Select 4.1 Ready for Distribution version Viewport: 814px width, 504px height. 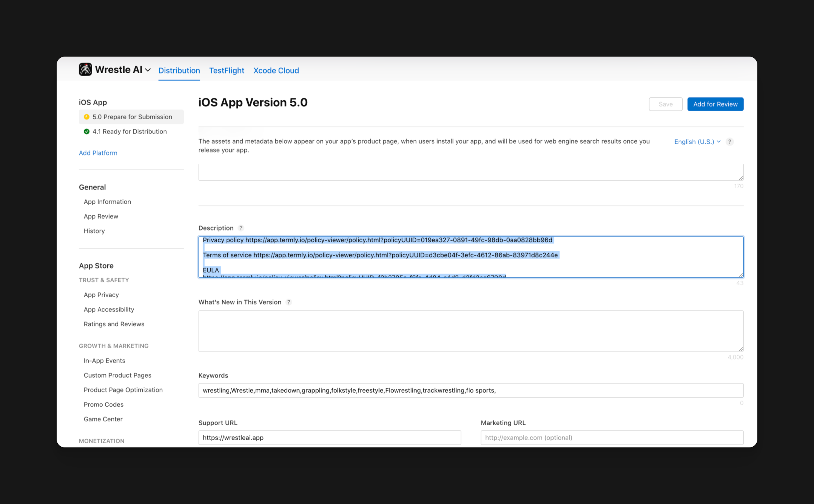129,132
